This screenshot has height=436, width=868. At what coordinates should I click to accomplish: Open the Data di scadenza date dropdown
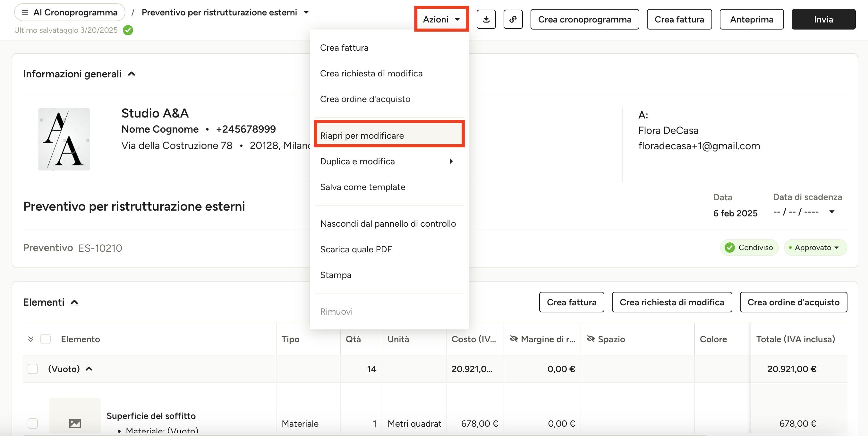832,212
